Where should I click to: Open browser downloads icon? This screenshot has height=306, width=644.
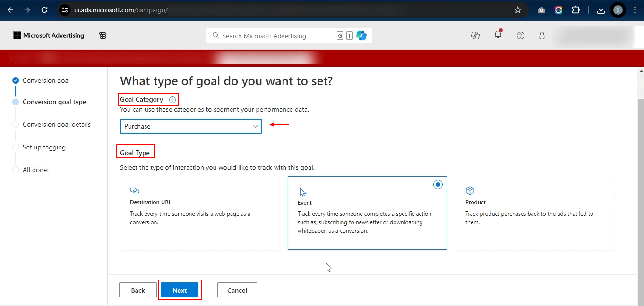click(601, 10)
